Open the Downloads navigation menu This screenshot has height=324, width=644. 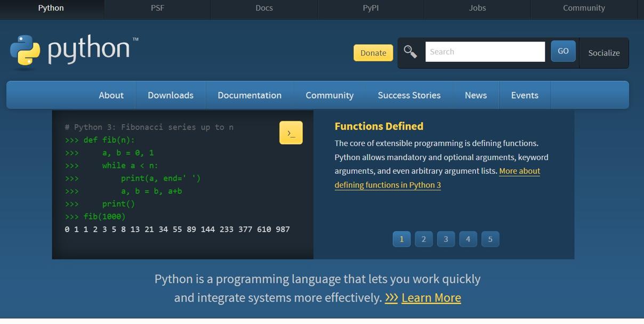171,95
